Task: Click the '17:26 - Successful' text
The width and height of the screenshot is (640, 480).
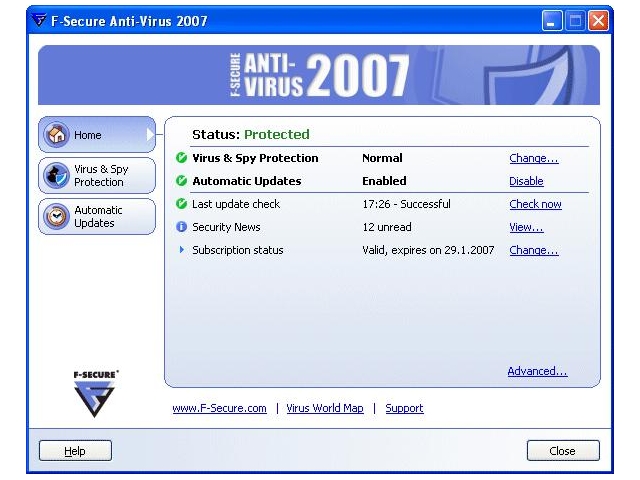Action: click(x=407, y=204)
